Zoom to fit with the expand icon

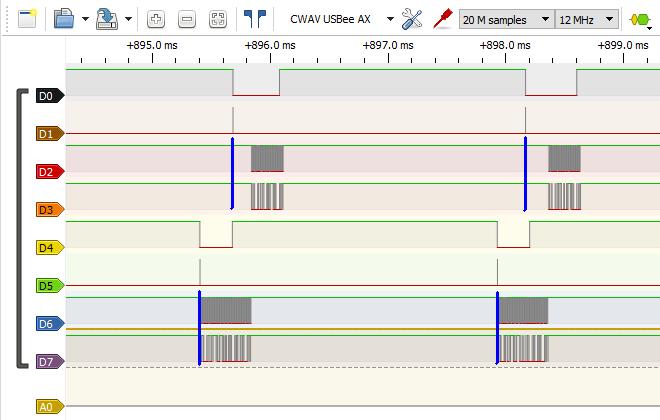click(x=218, y=19)
